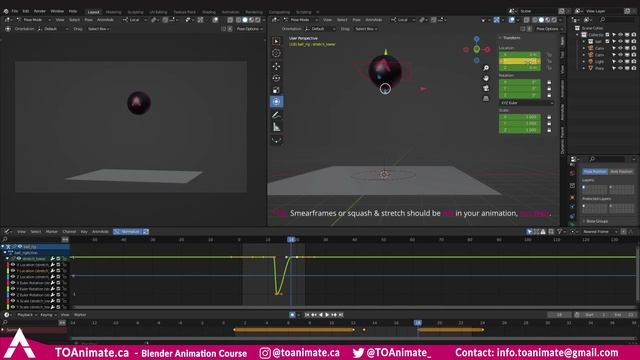Toggle Normalize in Graph Editor header
The image size is (640, 360).
click(128, 232)
